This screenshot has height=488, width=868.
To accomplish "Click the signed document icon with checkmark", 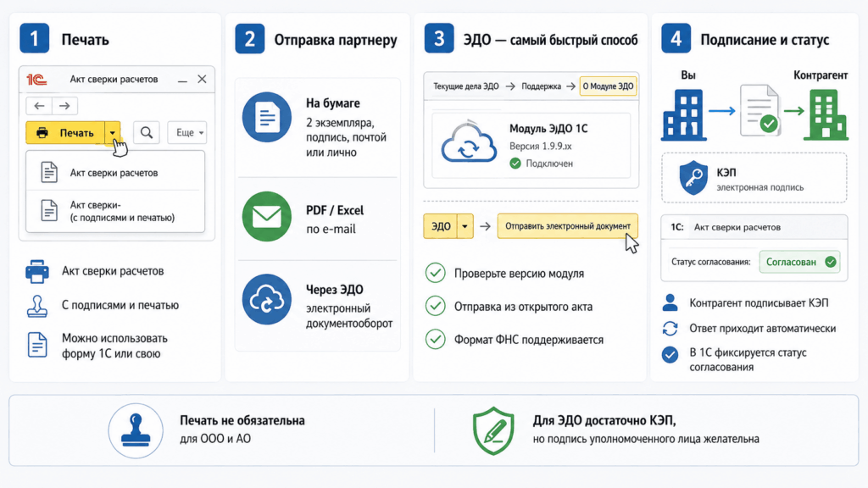I will (x=759, y=110).
